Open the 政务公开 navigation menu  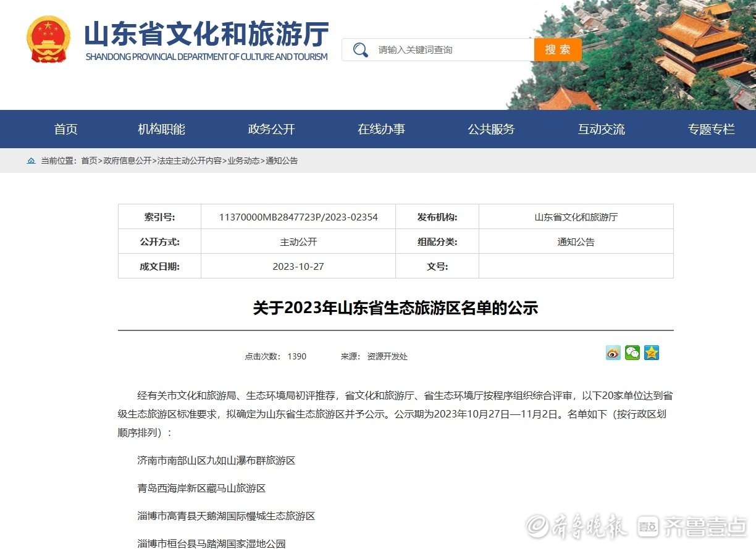point(272,129)
